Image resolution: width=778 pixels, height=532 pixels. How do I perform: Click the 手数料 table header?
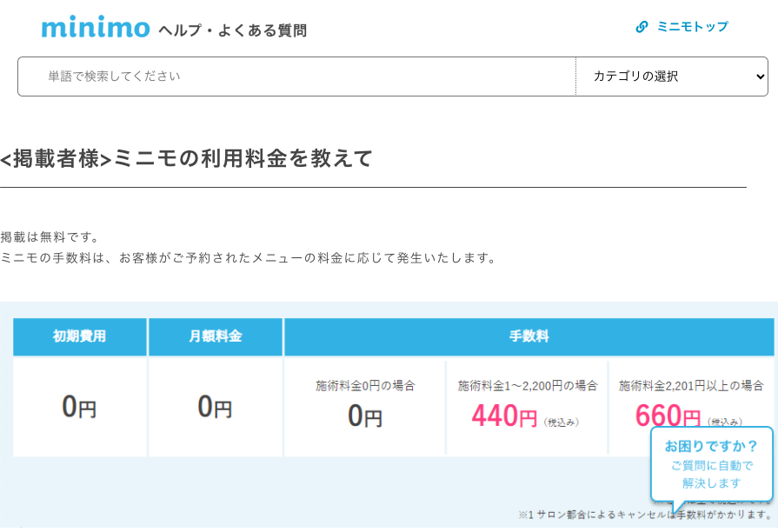tap(529, 336)
